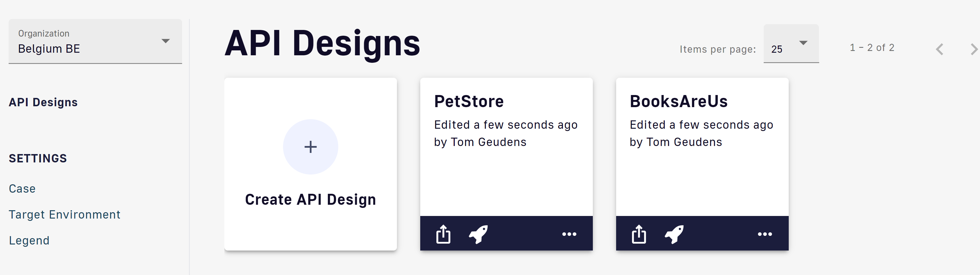Open Case settings
This screenshot has height=275, width=980.
(x=22, y=189)
